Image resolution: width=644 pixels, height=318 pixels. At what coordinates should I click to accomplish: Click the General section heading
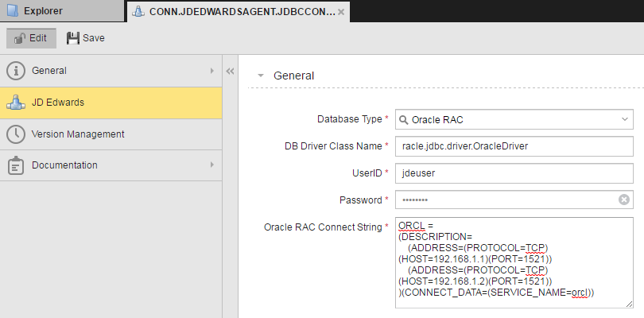click(293, 76)
